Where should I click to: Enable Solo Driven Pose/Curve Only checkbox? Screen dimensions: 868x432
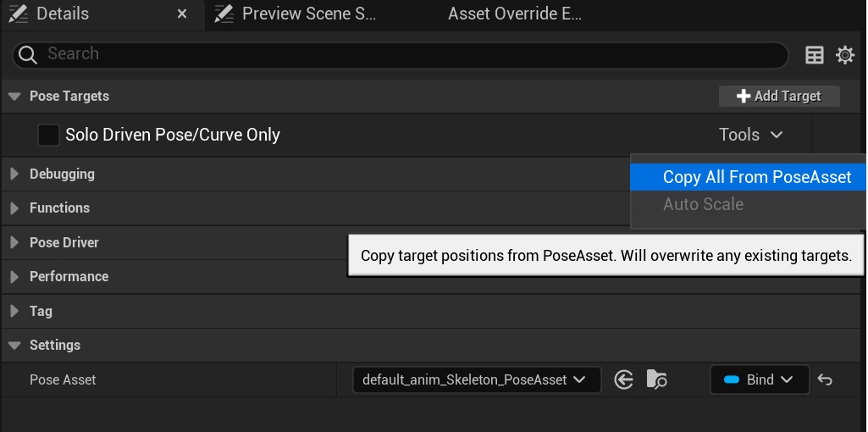[x=49, y=135]
